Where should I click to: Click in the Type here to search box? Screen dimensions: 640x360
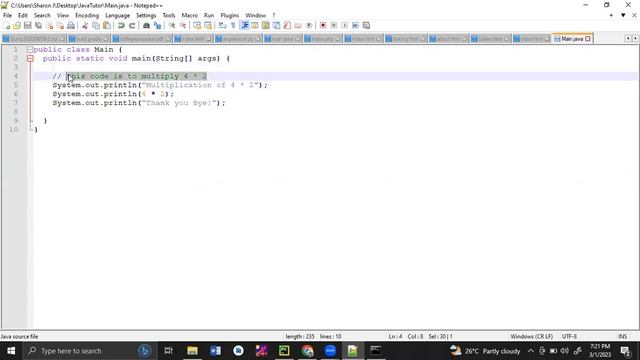point(90,351)
